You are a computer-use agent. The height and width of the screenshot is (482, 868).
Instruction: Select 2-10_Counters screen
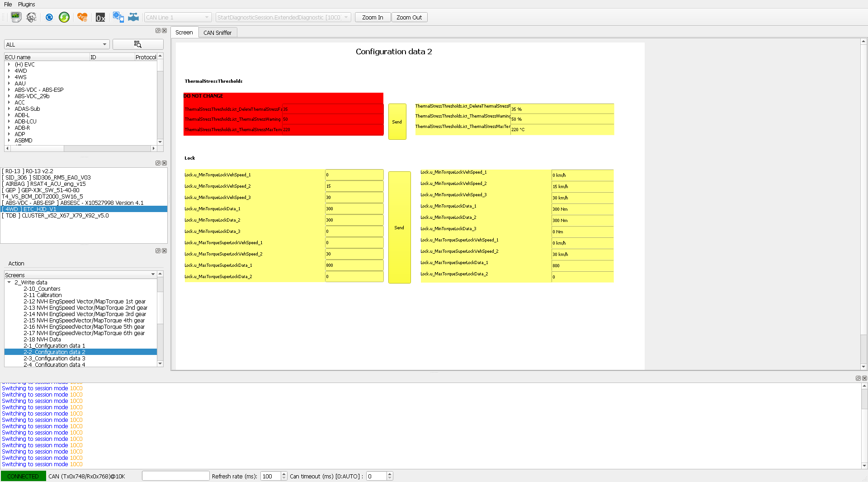[x=42, y=288]
